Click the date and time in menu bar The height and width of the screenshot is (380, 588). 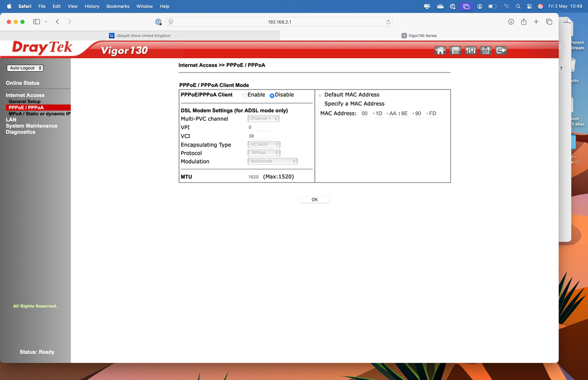tap(565, 6)
